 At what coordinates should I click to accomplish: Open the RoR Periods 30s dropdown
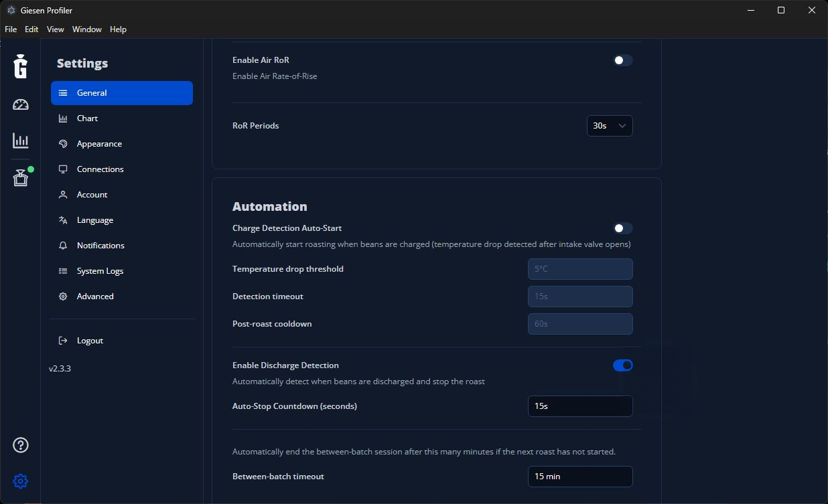pyautogui.click(x=610, y=126)
